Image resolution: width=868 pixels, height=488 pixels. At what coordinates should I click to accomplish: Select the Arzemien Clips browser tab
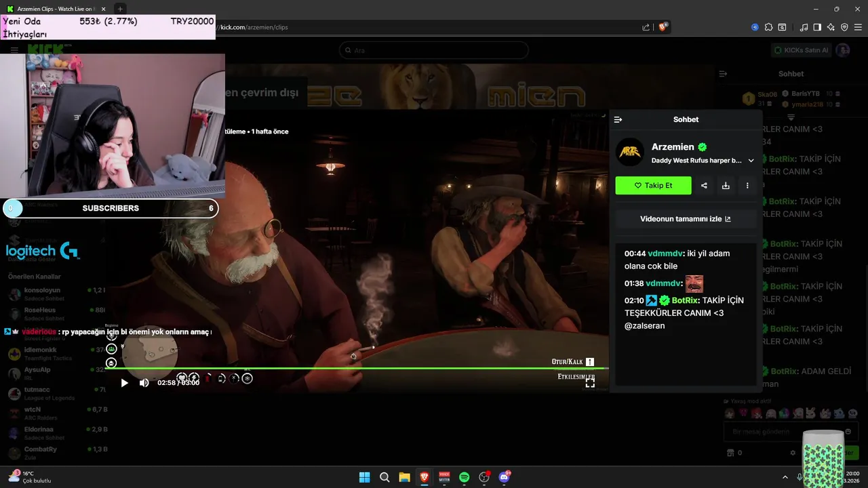(x=57, y=9)
